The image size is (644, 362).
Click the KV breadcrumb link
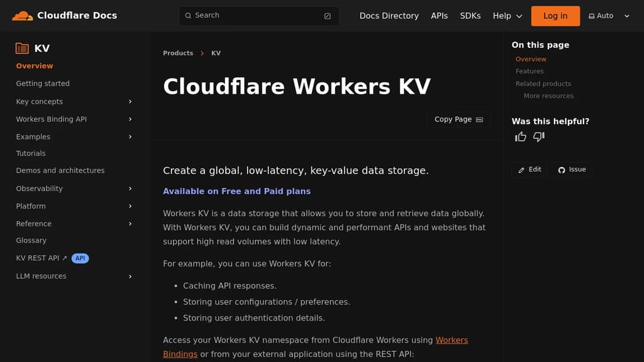pos(216,53)
